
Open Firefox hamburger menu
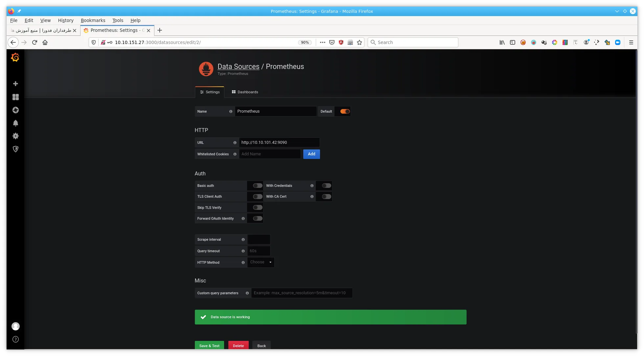click(x=631, y=42)
